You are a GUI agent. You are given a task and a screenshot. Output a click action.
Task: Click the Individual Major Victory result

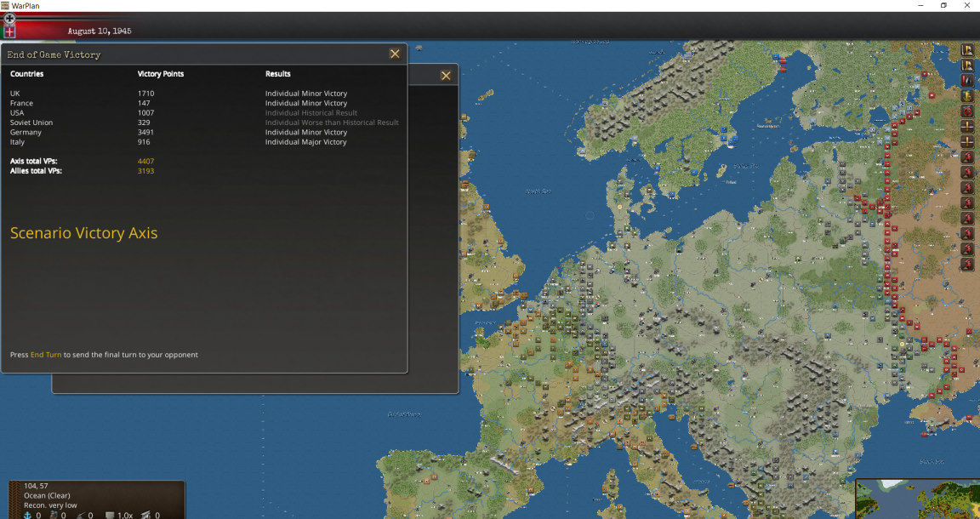pos(305,142)
